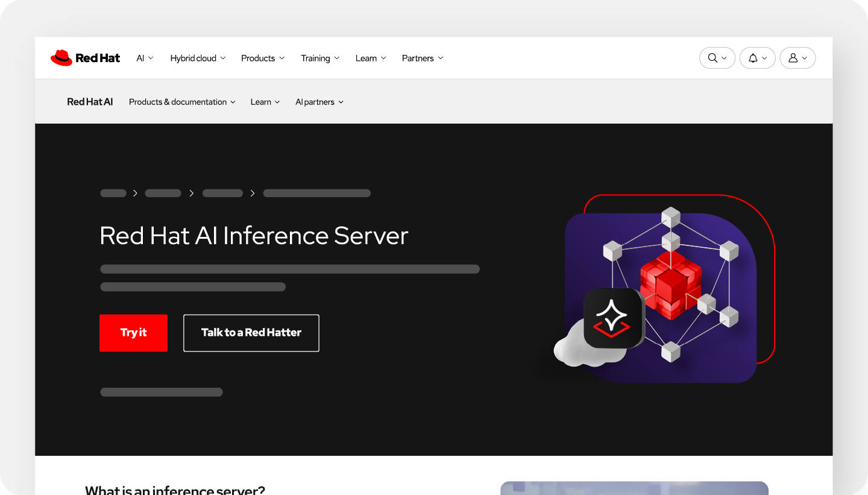The height and width of the screenshot is (495, 868).
Task: Open the Products & documentation dropdown
Action: tap(182, 102)
